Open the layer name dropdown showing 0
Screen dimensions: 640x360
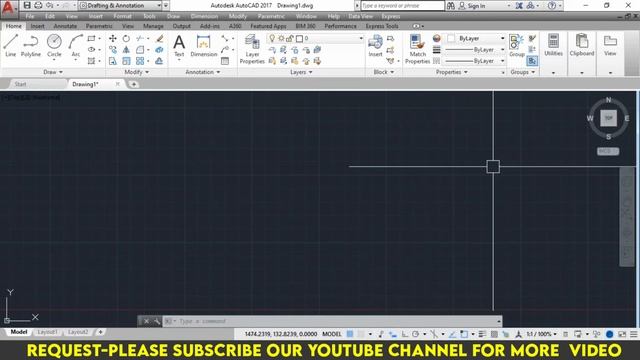(x=315, y=38)
